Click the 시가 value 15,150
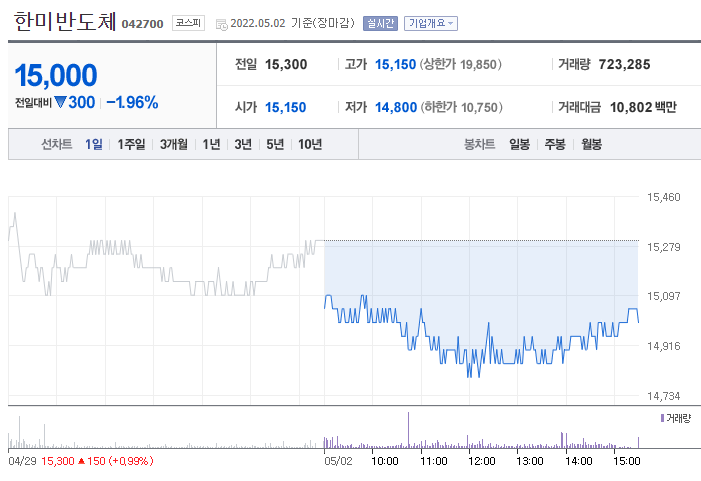 286,107
